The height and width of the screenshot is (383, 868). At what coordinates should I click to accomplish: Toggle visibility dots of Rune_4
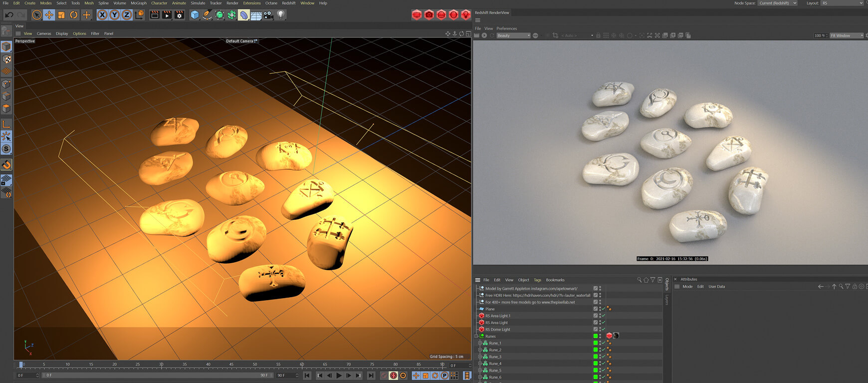(x=600, y=363)
